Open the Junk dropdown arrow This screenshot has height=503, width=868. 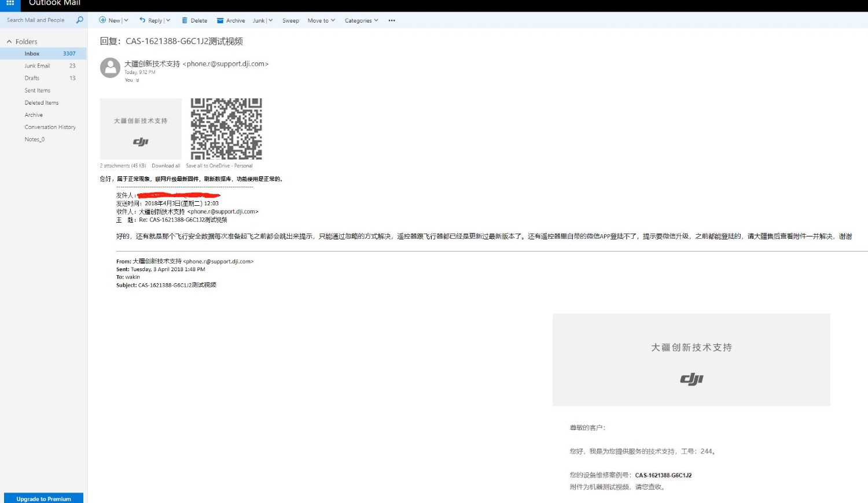270,20
